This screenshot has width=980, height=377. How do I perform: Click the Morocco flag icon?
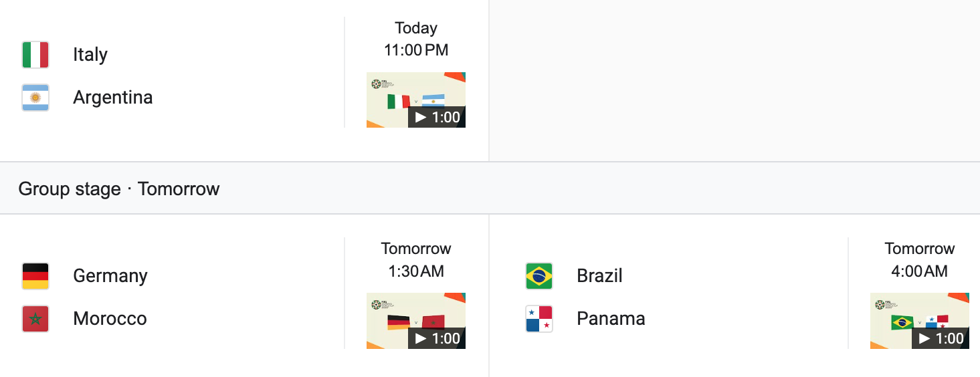point(35,319)
